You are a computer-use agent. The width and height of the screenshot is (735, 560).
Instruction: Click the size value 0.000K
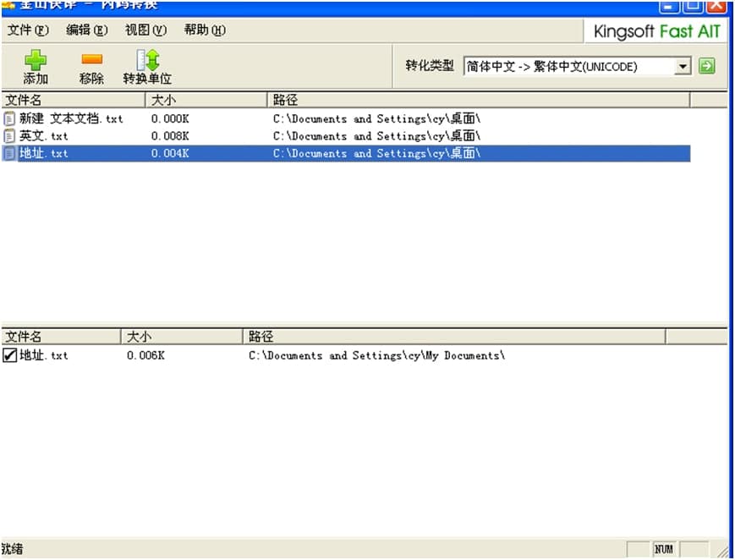coord(170,119)
